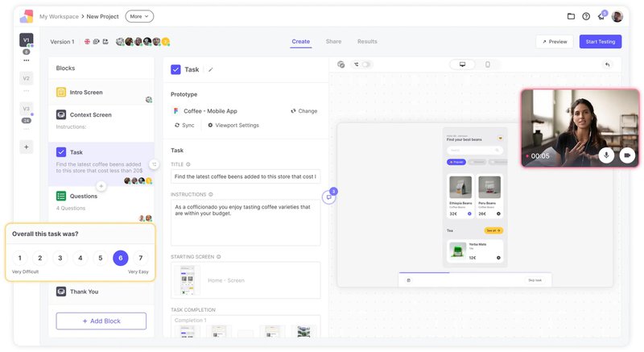Switch preview to mobile device view
The height and width of the screenshot is (352, 644).
click(x=488, y=64)
